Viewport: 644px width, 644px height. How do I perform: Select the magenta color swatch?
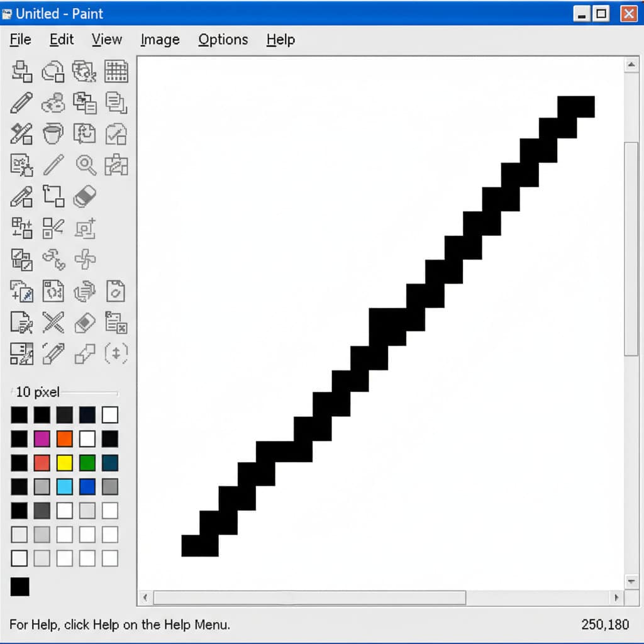point(42,438)
